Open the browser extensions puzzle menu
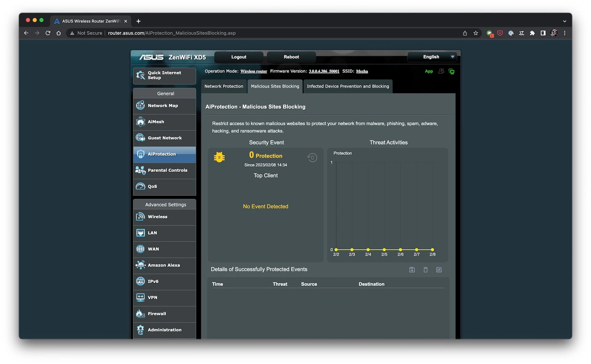 click(532, 33)
